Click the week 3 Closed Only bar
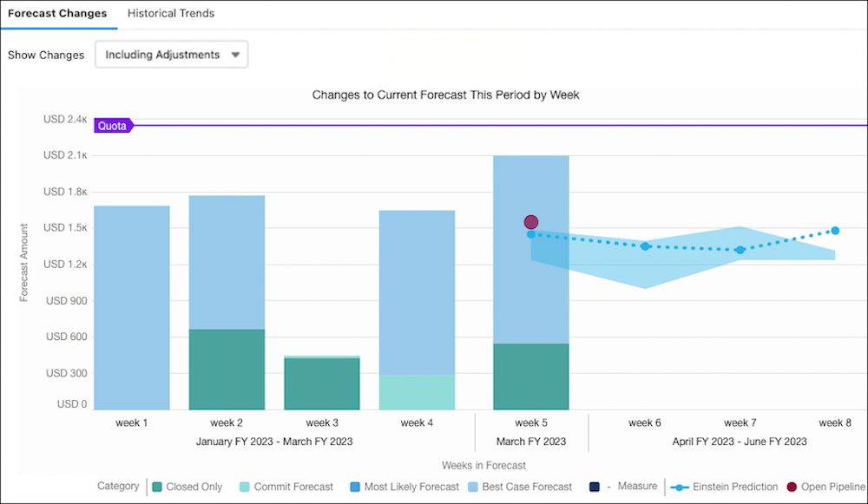The width and height of the screenshot is (868, 504). click(x=322, y=383)
